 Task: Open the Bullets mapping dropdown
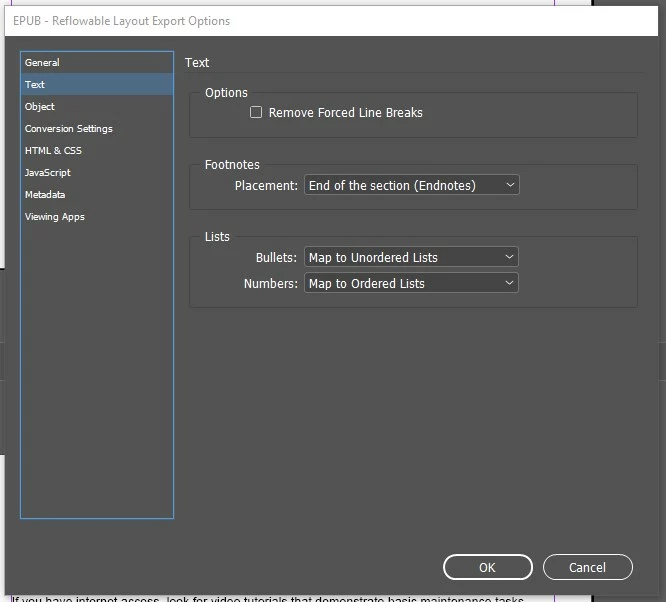click(x=411, y=257)
